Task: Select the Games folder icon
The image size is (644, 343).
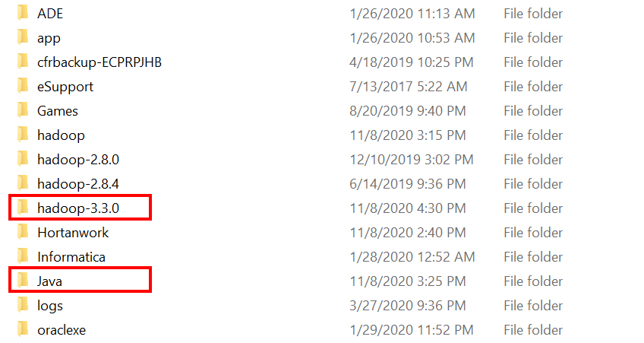Action: pyautogui.click(x=23, y=111)
